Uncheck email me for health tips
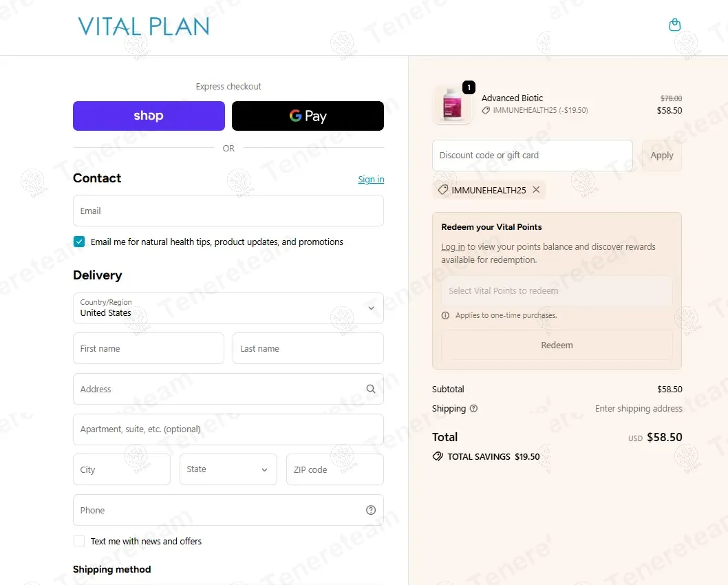Screen dimensions: 728x585 click(79, 242)
